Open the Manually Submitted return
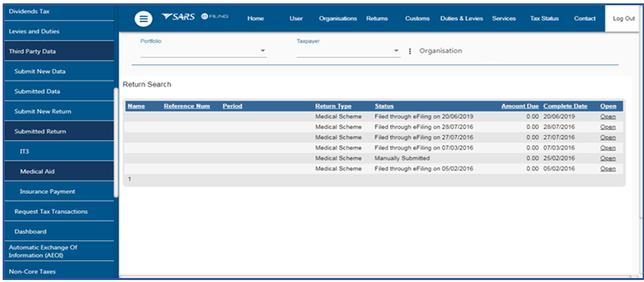 (608, 159)
